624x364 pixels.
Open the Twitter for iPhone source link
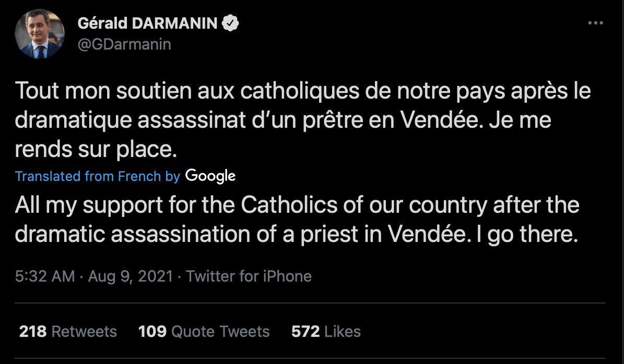249,276
